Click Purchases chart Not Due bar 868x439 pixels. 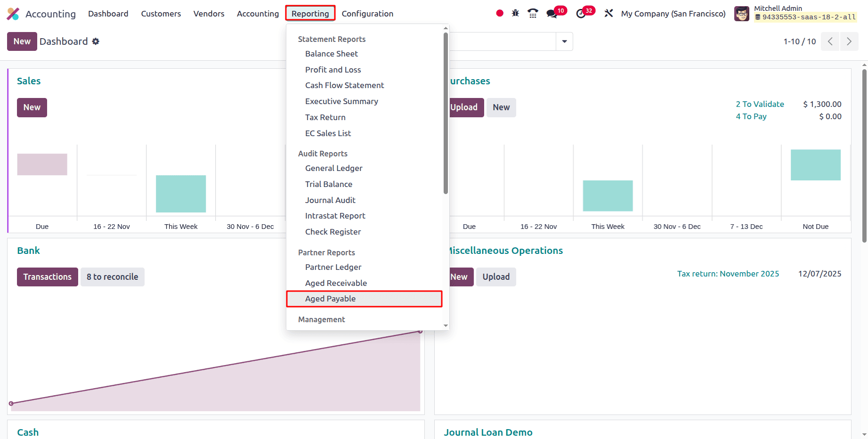tap(816, 165)
